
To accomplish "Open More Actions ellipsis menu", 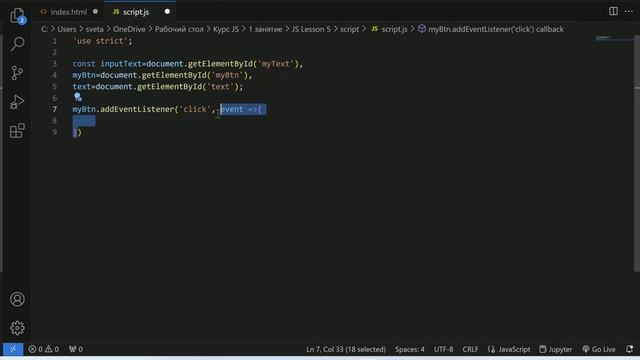I will [629, 11].
